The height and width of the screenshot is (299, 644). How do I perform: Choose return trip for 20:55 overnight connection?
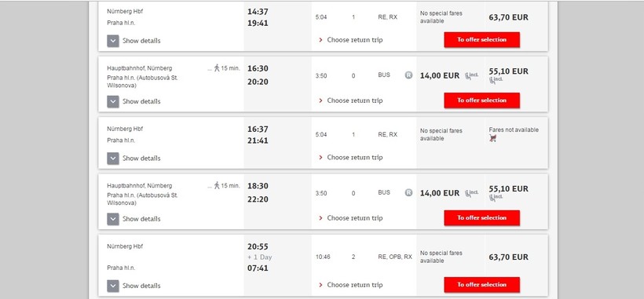tap(351, 285)
